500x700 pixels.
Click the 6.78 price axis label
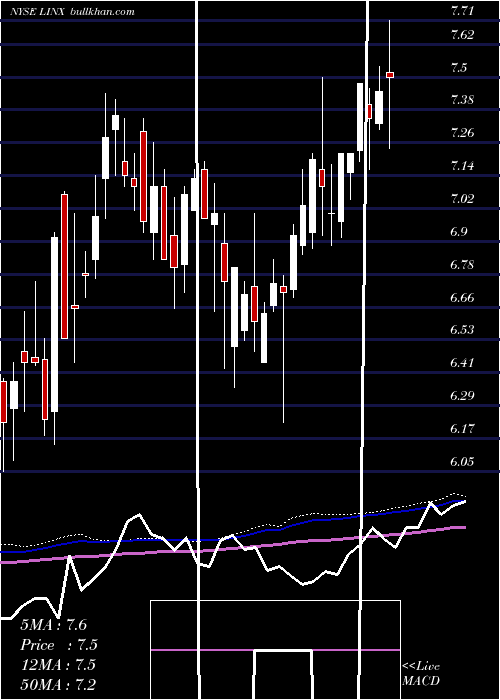point(462,265)
